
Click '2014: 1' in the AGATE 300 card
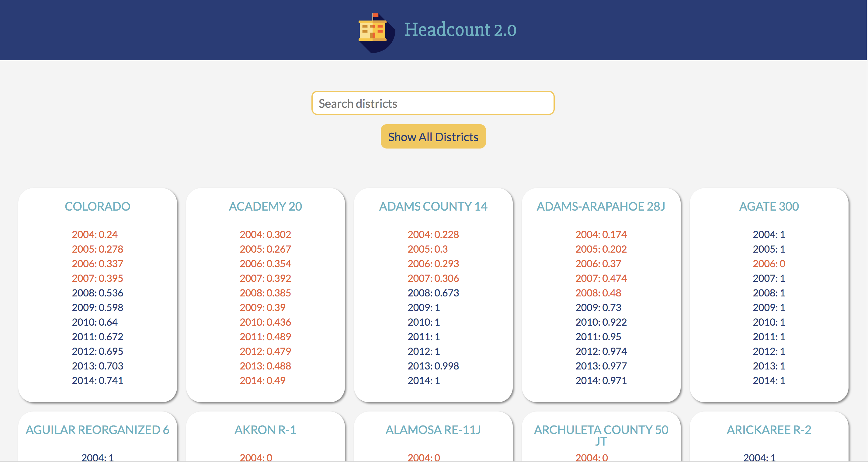[769, 381]
